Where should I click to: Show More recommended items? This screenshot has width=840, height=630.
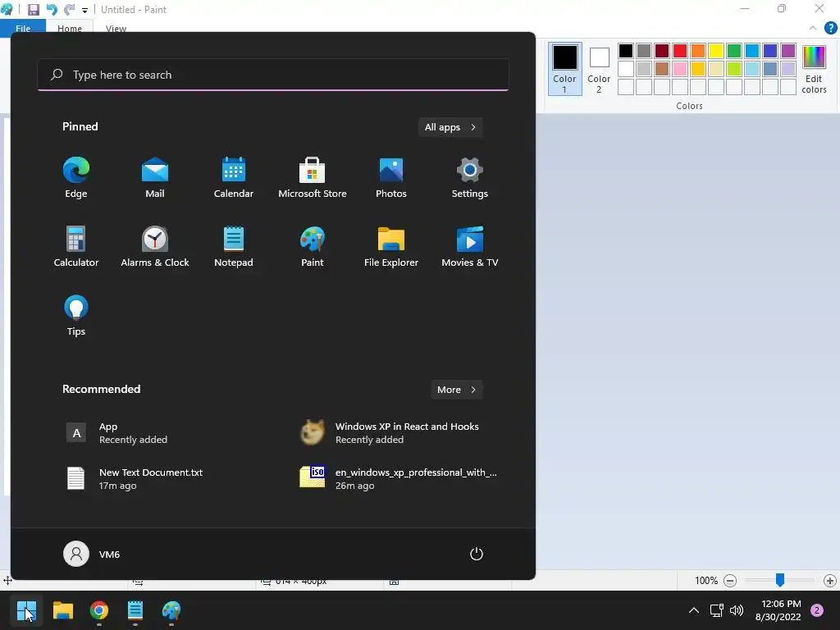point(456,390)
